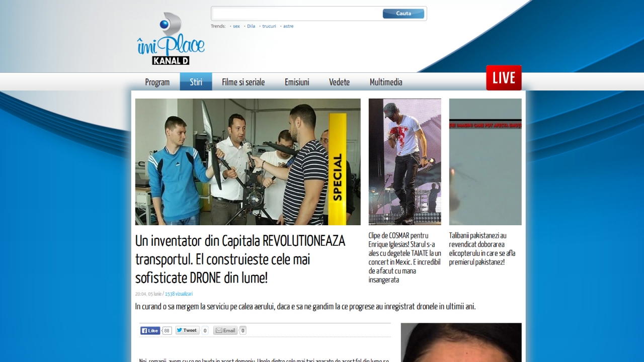Go to the Emisiuni section
Image resolution: width=644 pixels, height=362 pixels.
click(x=297, y=82)
